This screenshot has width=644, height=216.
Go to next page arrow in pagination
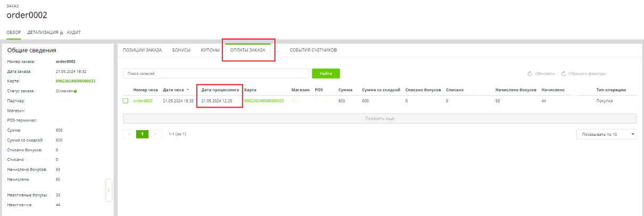point(155,134)
